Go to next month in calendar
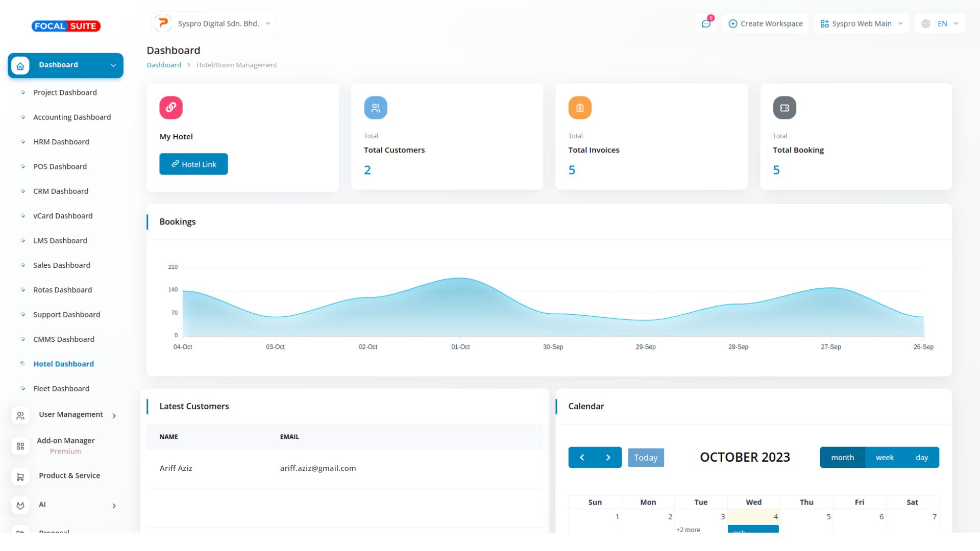Screen dimensions: 980x551 (608, 458)
